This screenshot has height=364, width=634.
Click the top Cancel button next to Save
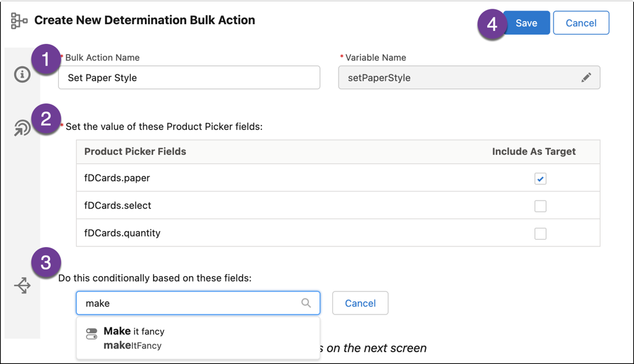[581, 23]
